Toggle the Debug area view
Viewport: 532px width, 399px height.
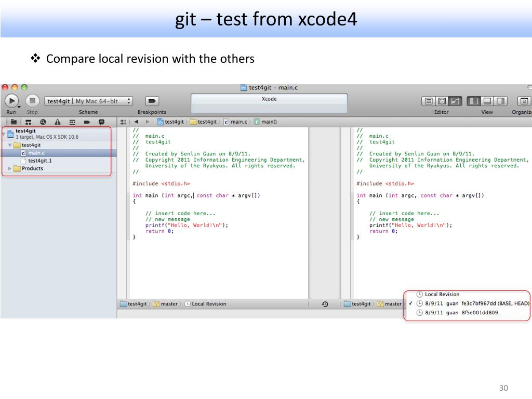[487, 101]
